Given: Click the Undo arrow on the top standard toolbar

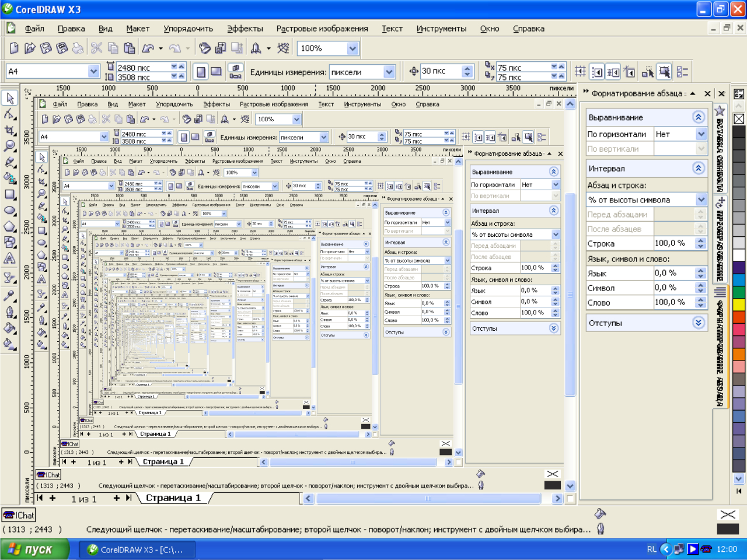Looking at the screenshot, I should (148, 48).
